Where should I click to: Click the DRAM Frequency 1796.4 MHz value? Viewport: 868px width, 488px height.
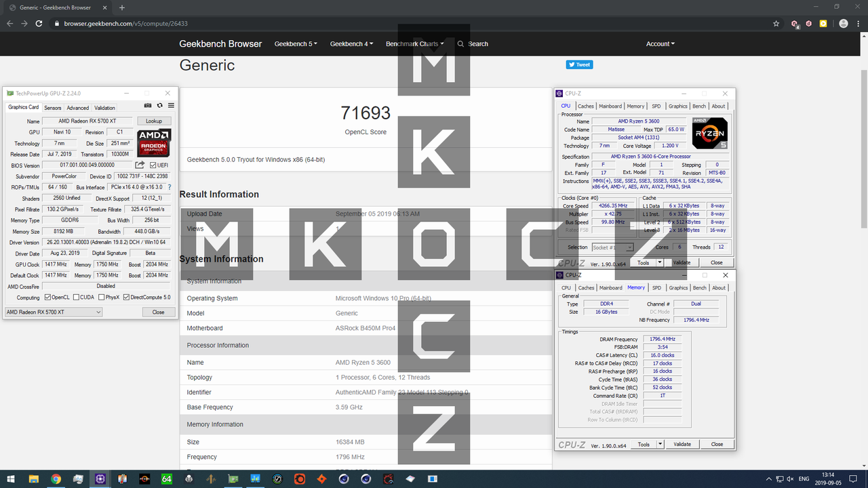pyautogui.click(x=661, y=339)
